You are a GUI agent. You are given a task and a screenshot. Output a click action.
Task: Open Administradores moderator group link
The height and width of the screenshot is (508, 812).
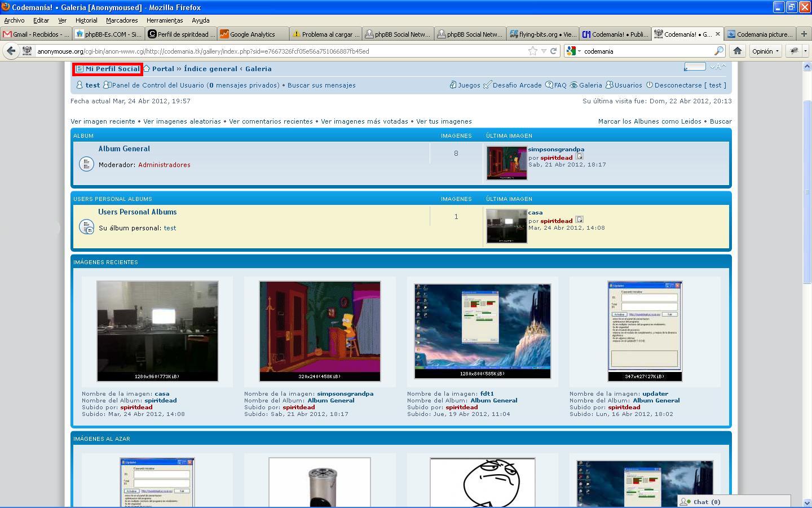164,165
